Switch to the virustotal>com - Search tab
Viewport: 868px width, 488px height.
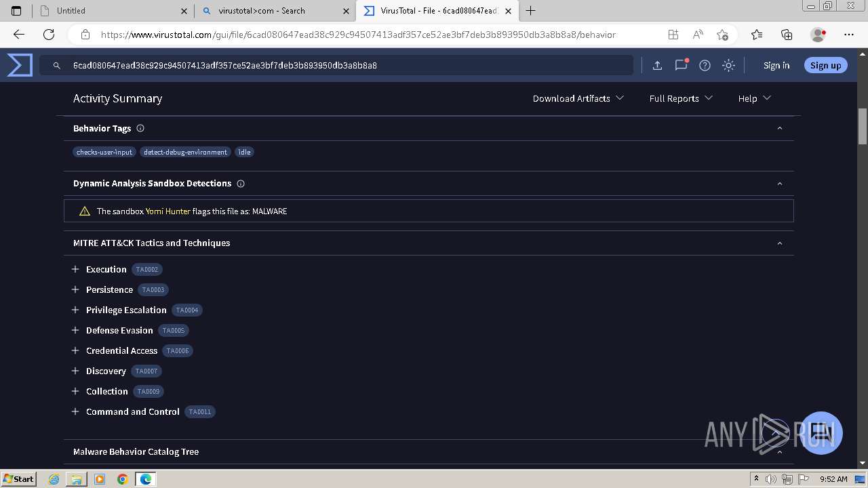click(274, 11)
